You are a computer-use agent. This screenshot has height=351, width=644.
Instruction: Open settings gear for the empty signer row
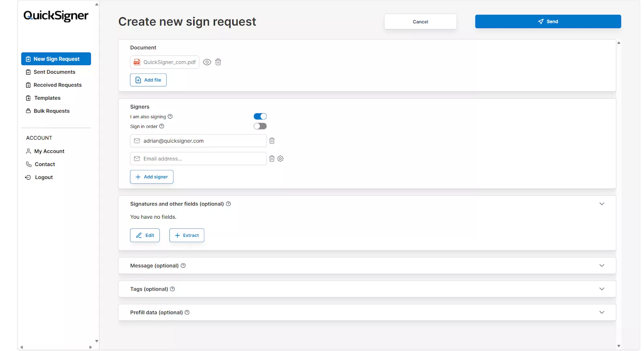pos(281,159)
